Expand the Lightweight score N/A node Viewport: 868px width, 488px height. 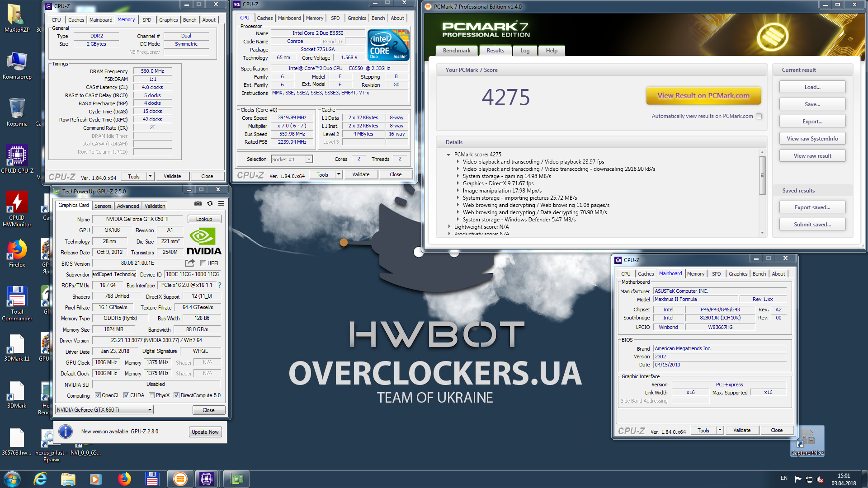(x=449, y=227)
